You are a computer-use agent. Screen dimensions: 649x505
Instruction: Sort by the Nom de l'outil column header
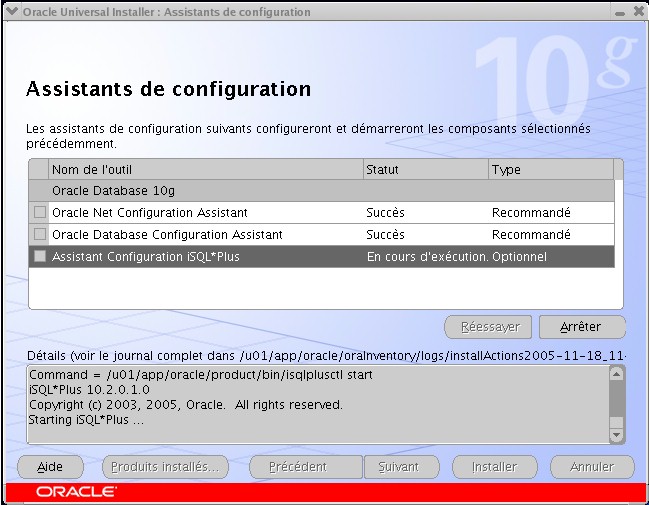click(x=206, y=170)
